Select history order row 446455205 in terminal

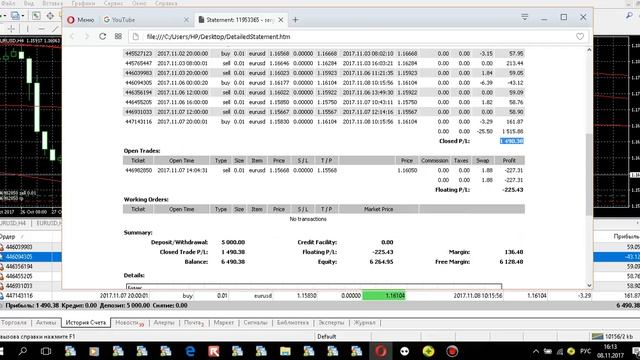coord(31,276)
